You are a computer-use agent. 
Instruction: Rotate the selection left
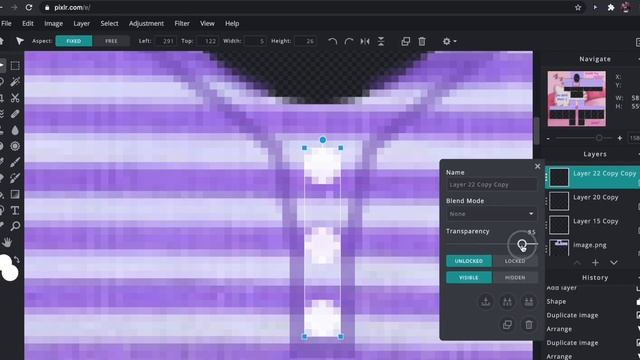[x=333, y=41]
